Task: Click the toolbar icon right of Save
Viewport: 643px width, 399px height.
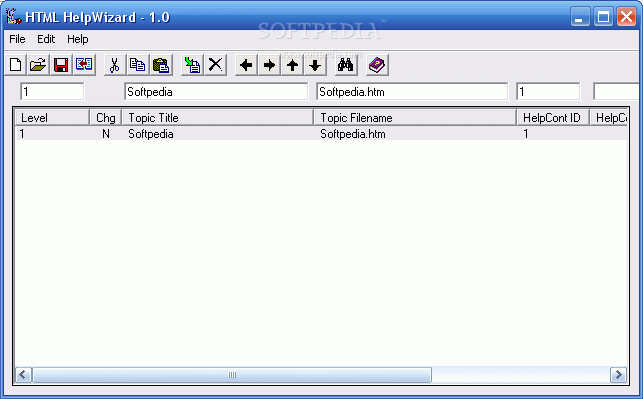Action: (x=84, y=65)
